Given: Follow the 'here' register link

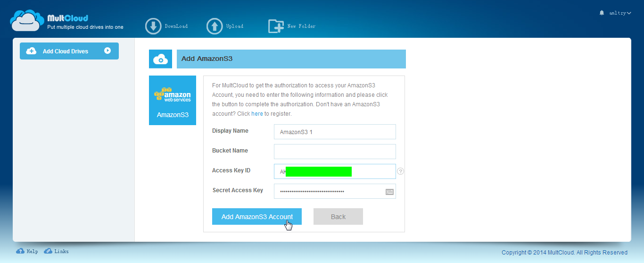Looking at the screenshot, I should pos(257,114).
